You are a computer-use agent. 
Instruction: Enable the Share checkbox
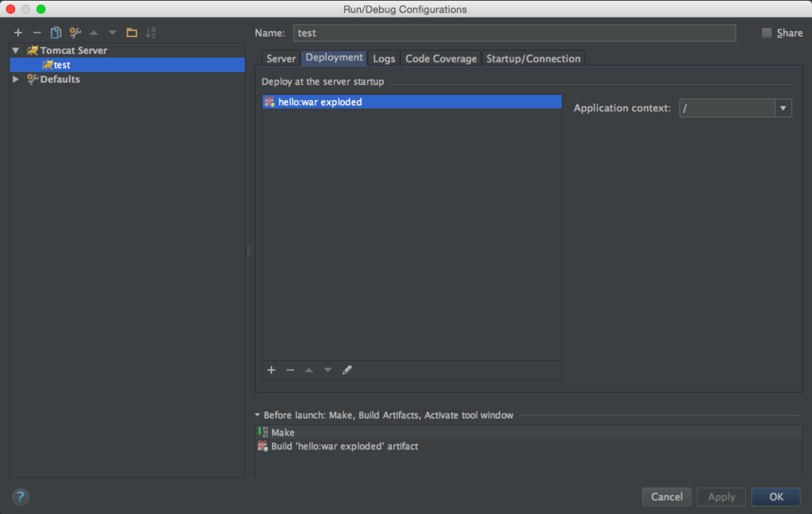coord(767,33)
